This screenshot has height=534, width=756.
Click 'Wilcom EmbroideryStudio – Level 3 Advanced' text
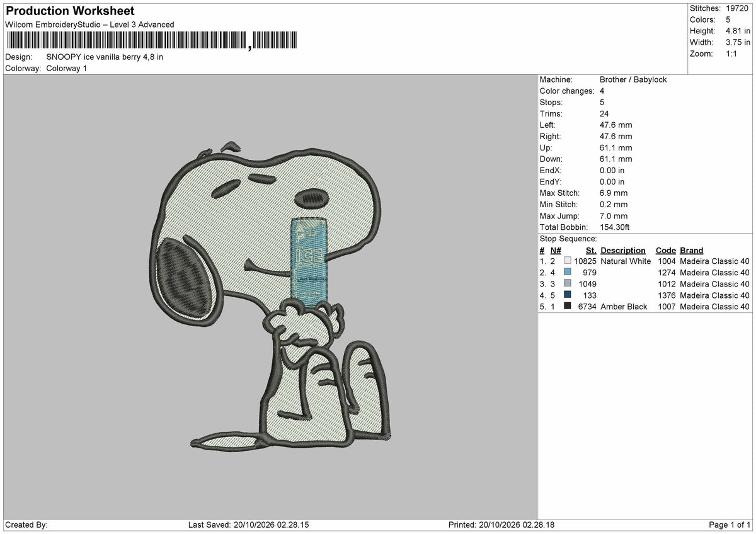89,25
